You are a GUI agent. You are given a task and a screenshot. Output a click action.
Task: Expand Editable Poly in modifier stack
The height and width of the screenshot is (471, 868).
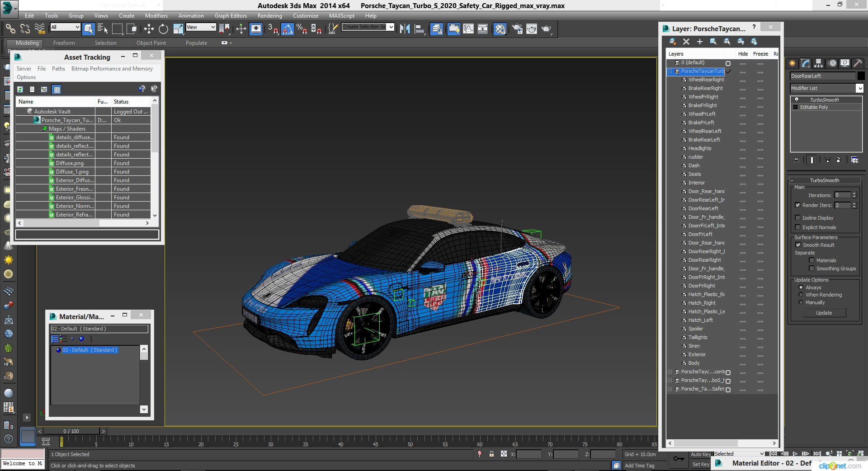click(x=796, y=107)
